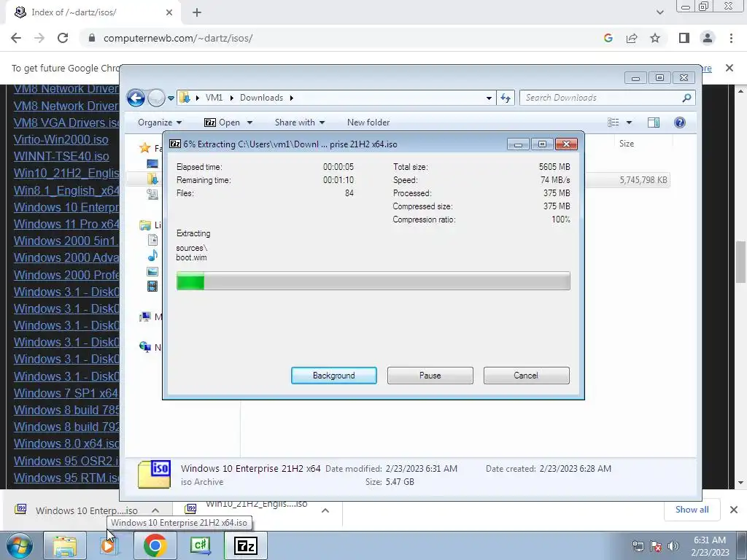Reload the Chrome page
The height and width of the screenshot is (560, 747).
click(x=63, y=38)
